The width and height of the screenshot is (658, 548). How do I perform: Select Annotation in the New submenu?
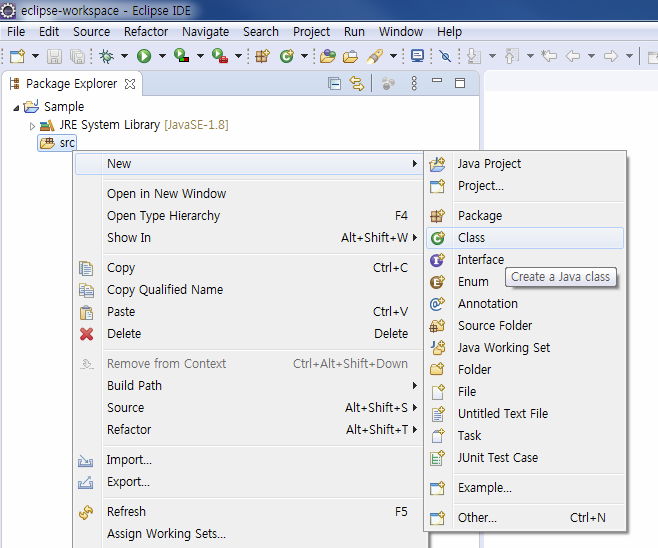point(525,304)
